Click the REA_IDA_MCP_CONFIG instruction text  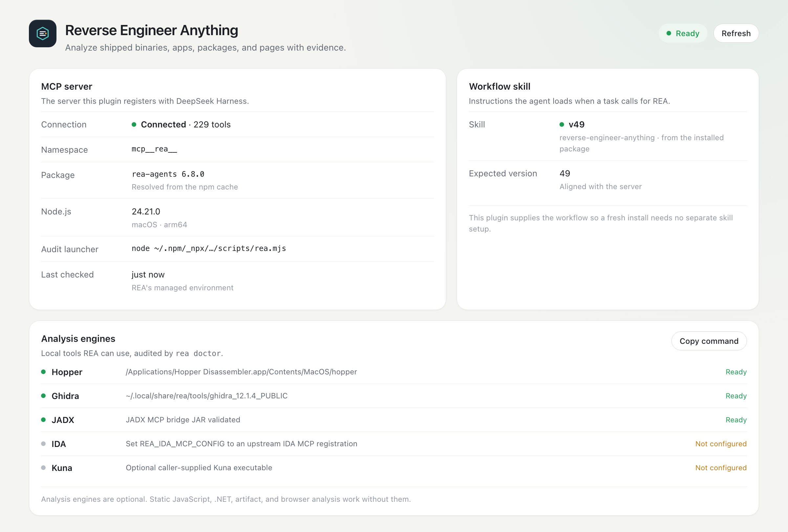241,444
